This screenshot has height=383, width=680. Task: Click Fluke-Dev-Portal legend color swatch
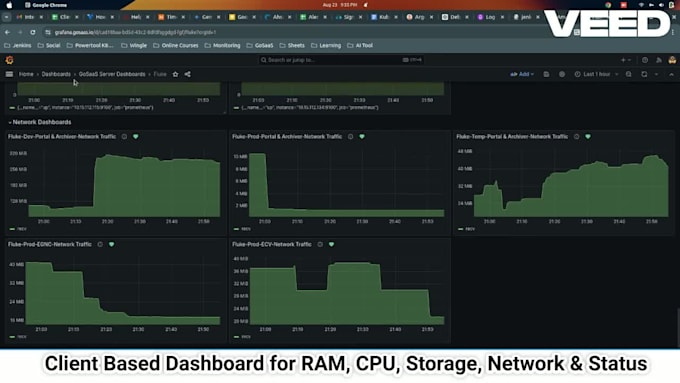point(12,229)
